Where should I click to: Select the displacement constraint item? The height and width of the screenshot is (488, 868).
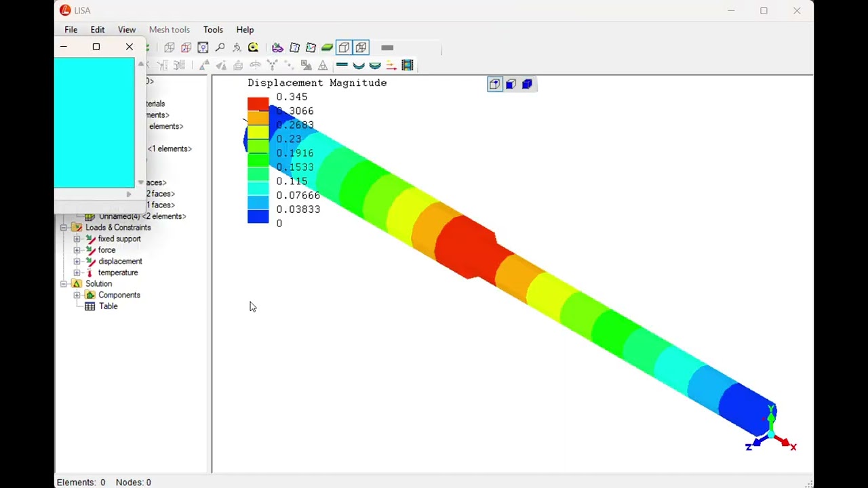(x=120, y=261)
